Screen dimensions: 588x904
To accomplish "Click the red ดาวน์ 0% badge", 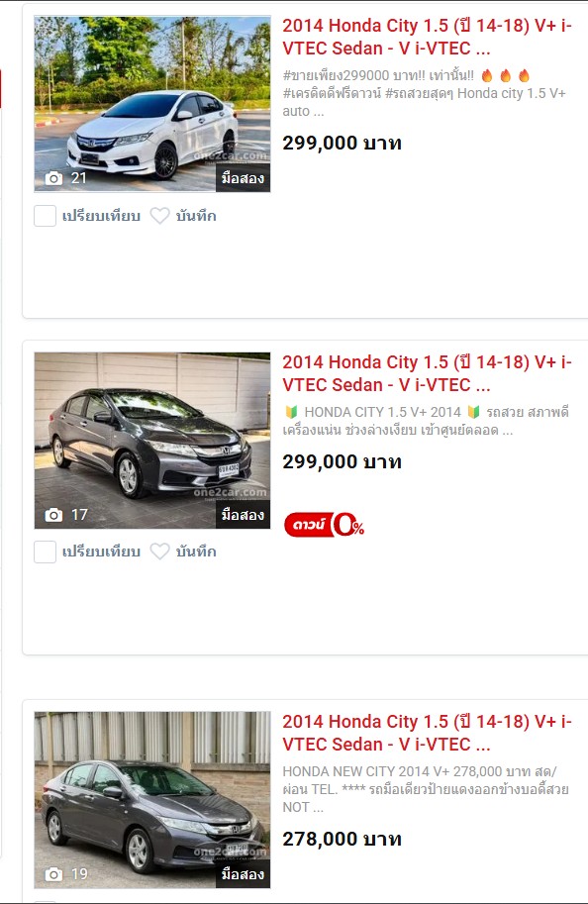I will [324, 525].
